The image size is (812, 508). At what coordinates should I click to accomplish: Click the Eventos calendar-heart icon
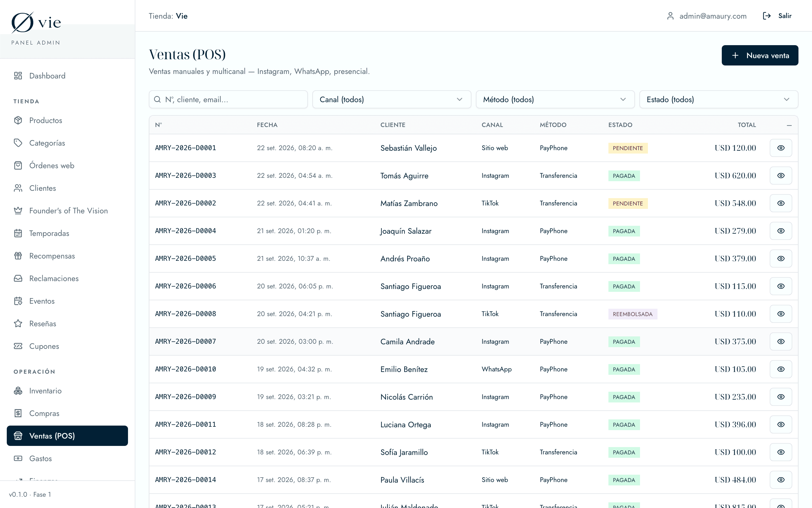click(18, 301)
